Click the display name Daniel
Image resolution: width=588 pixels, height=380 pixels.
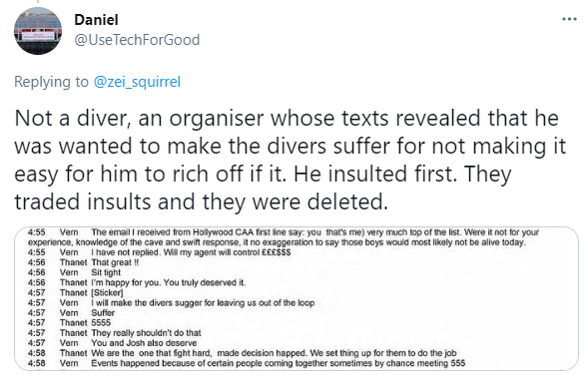[x=96, y=20]
